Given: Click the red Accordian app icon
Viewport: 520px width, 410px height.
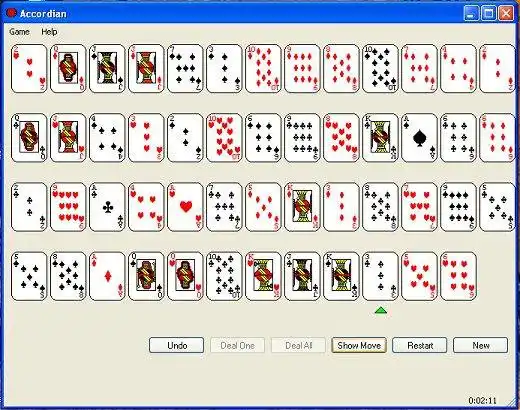Looking at the screenshot, I should point(12,13).
